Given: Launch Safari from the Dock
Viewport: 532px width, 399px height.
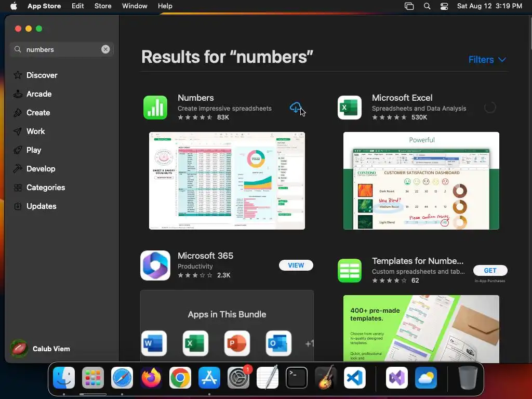Looking at the screenshot, I should click(122, 378).
